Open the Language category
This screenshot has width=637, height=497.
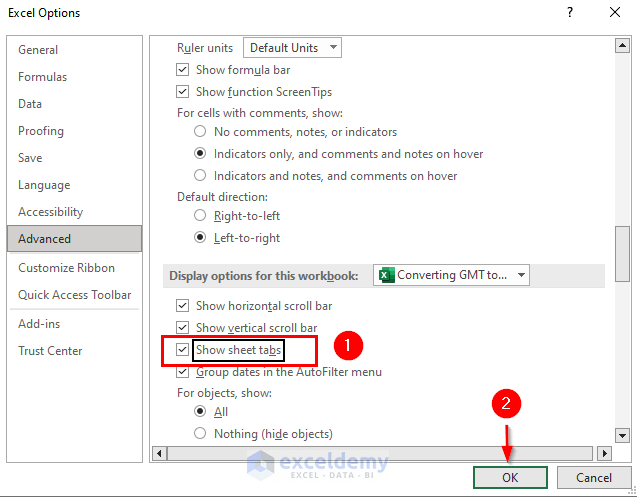tap(74, 185)
